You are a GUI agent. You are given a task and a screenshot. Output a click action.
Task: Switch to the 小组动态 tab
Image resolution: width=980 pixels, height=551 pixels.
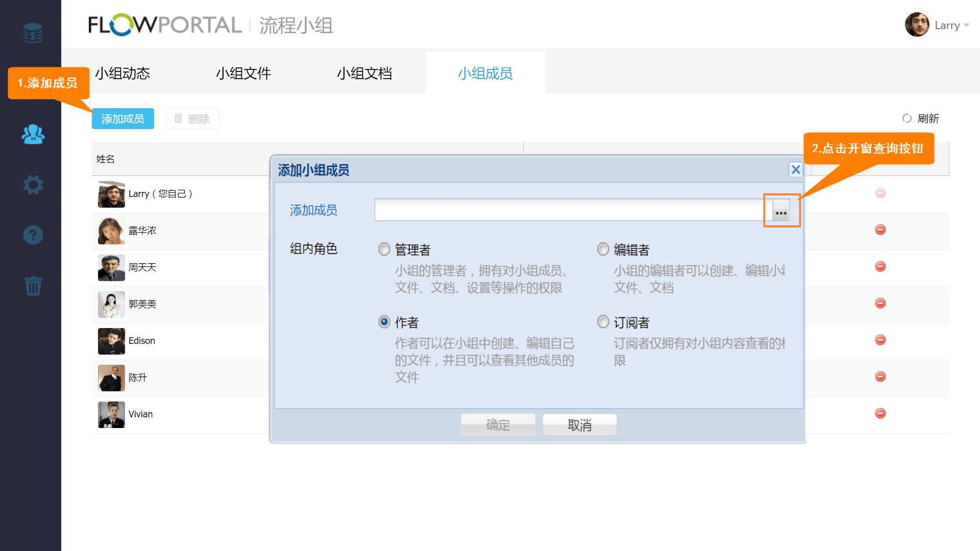click(122, 73)
